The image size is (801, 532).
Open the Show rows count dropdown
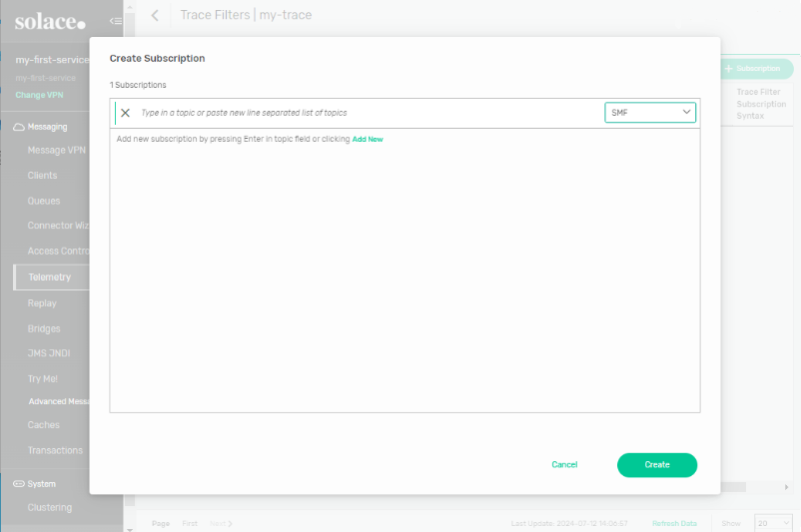773,523
